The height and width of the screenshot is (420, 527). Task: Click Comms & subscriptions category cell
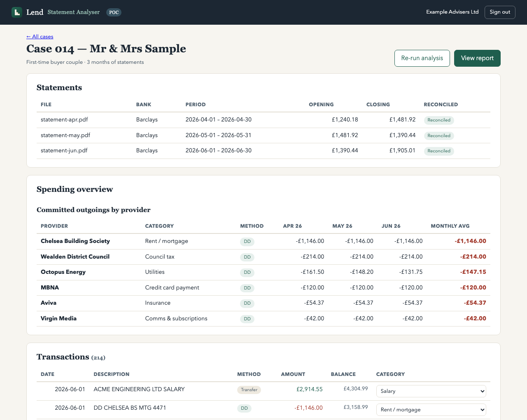click(176, 318)
